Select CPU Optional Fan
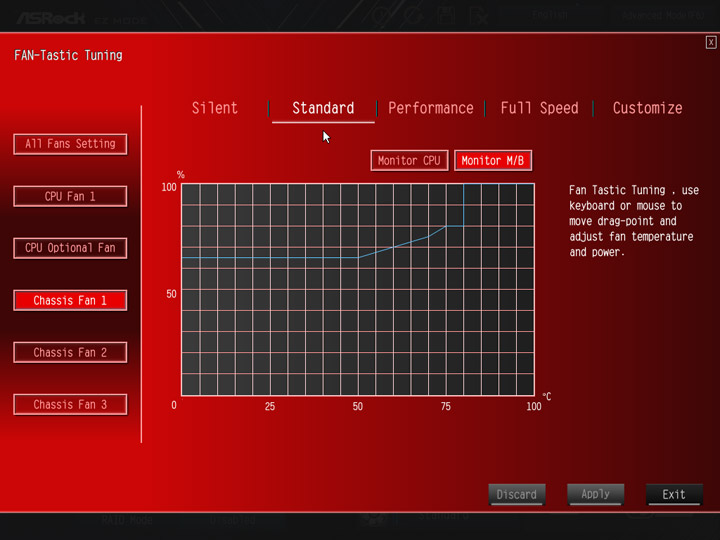This screenshot has width=720, height=540. (70, 248)
